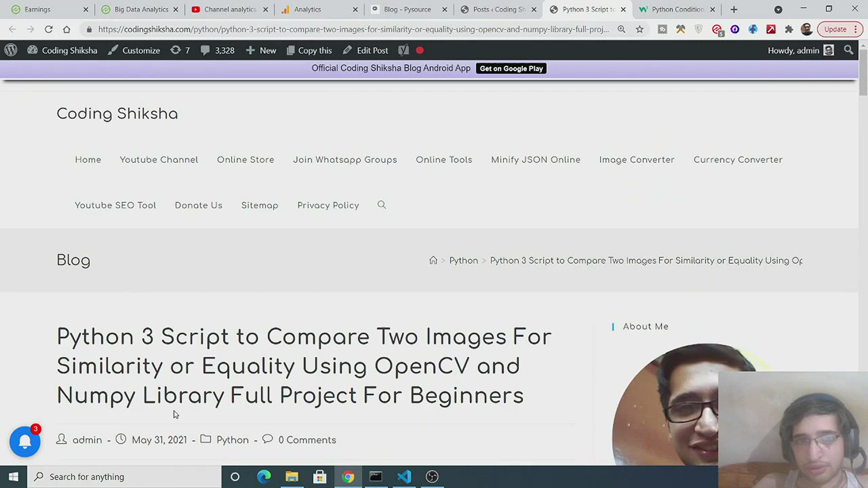This screenshot has height=488, width=868.
Task: Expand the New content menu
Action: click(x=261, y=50)
